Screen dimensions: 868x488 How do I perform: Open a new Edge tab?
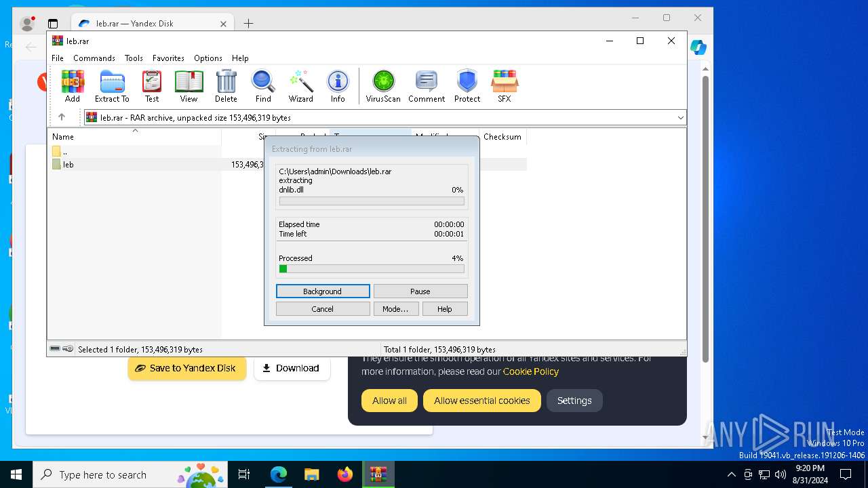click(x=248, y=24)
